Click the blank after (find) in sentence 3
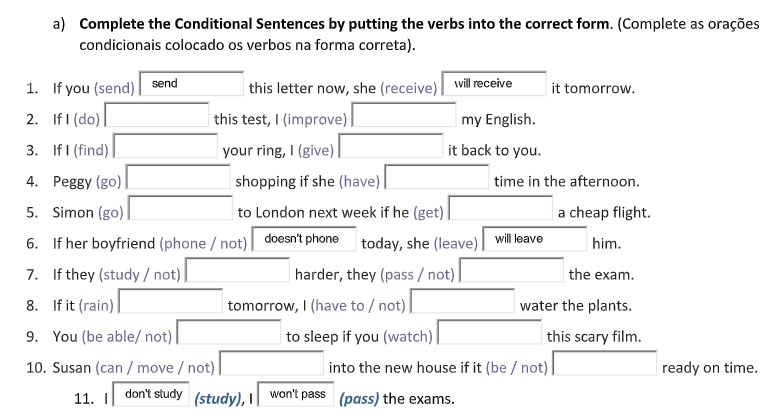780x418 pixels. (166, 146)
